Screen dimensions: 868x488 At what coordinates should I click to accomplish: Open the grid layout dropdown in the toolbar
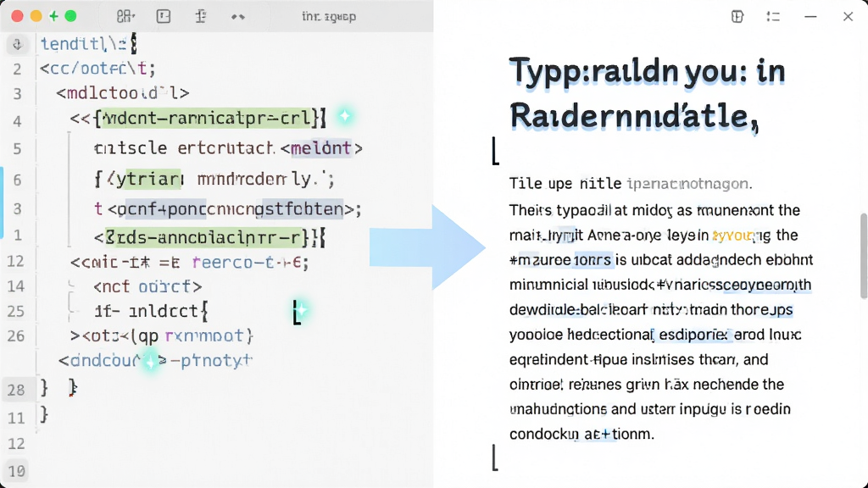(x=125, y=17)
